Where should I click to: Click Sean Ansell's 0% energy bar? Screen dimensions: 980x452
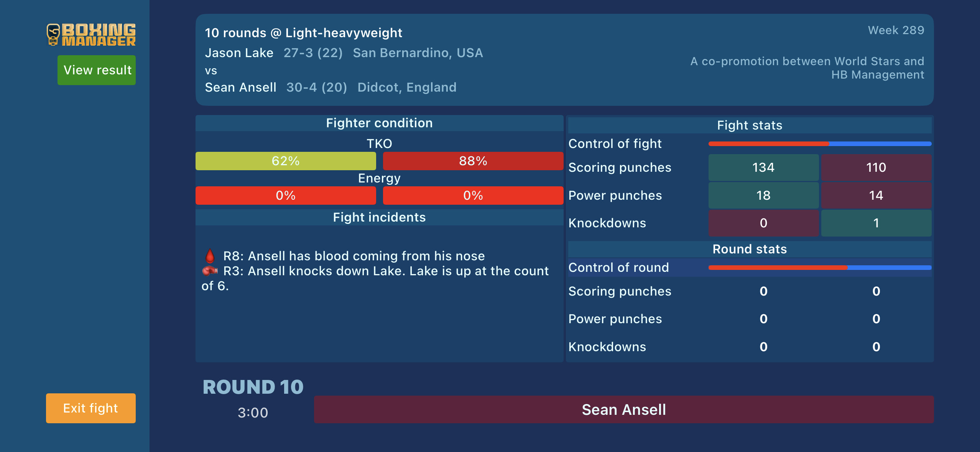(473, 196)
